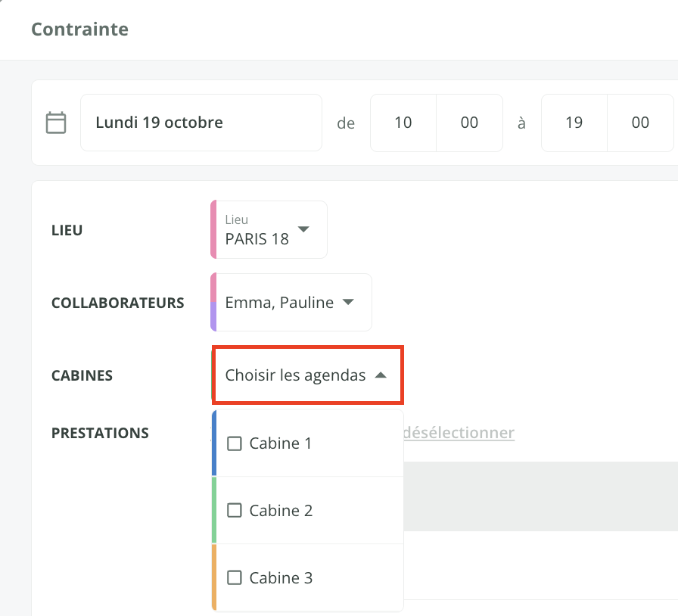This screenshot has width=678, height=616.
Task: Select the end minutes field after 19
Action: click(640, 123)
